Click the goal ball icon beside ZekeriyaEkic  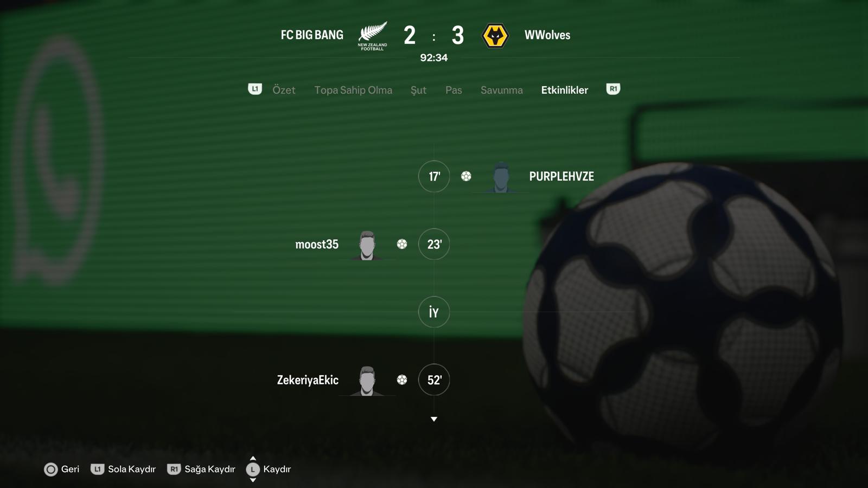tap(402, 380)
